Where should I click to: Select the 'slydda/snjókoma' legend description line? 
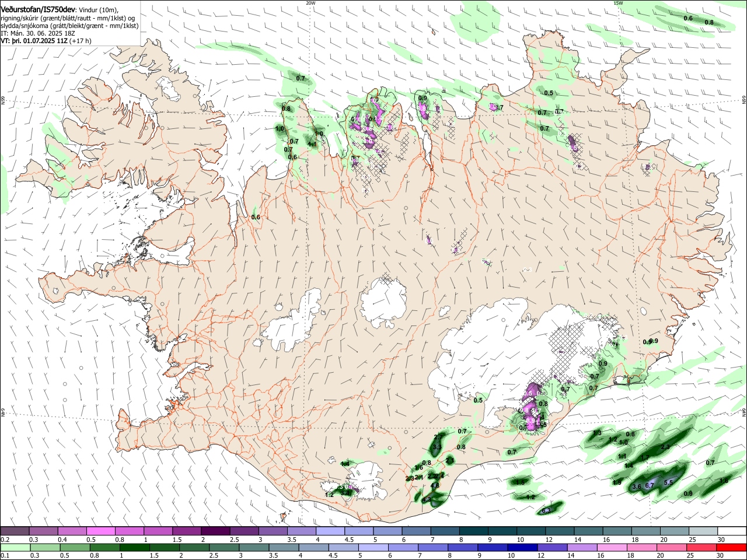pos(69,26)
